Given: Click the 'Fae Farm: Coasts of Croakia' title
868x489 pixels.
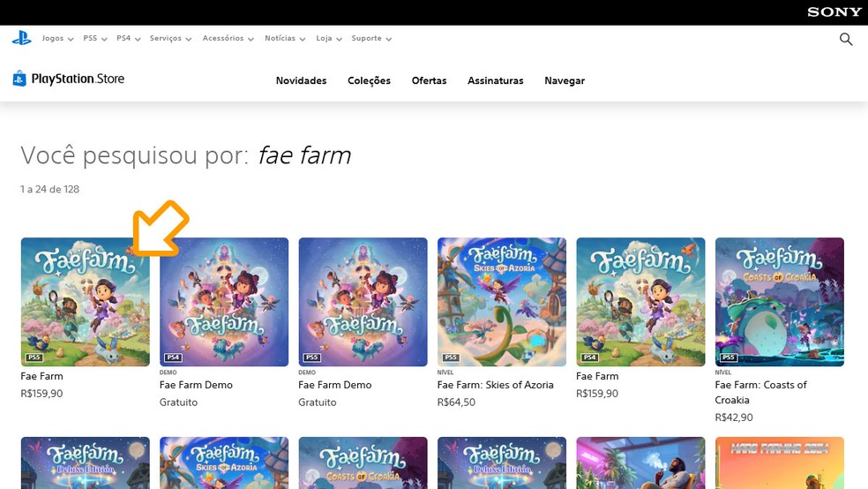Looking at the screenshot, I should 761,392.
